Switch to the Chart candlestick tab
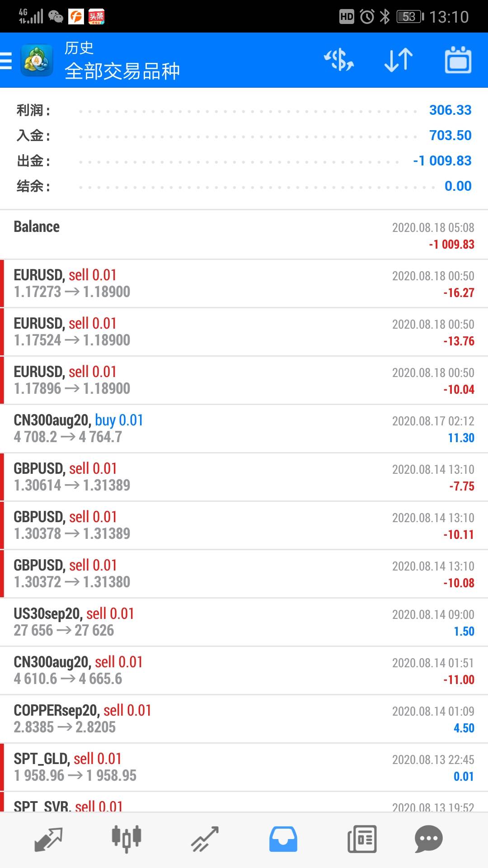 pyautogui.click(x=127, y=839)
